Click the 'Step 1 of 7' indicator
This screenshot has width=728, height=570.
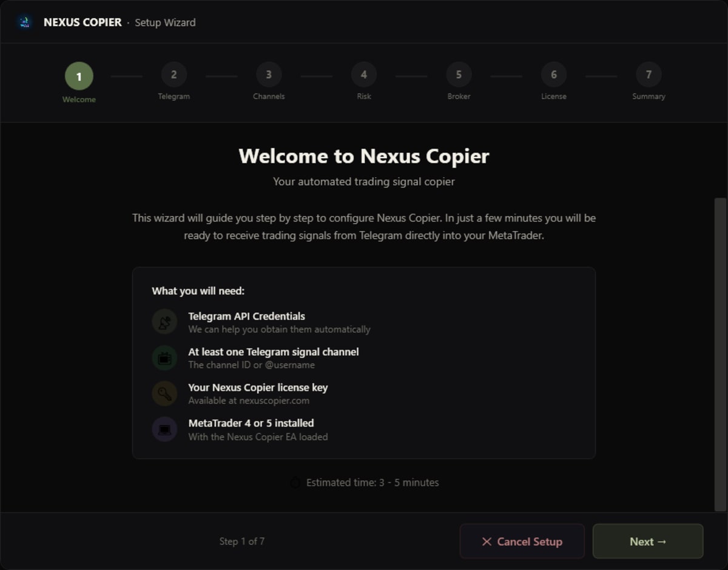tap(242, 541)
